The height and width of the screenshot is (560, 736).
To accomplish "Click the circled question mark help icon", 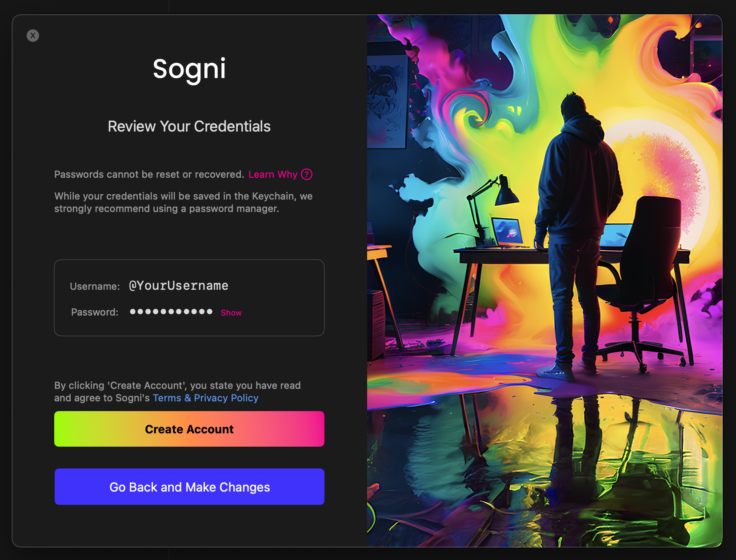I will coord(307,174).
